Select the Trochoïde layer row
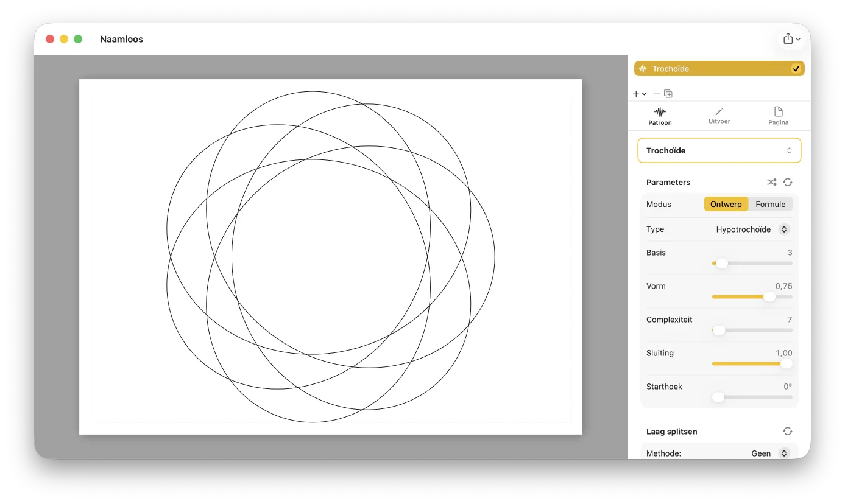 pos(719,69)
